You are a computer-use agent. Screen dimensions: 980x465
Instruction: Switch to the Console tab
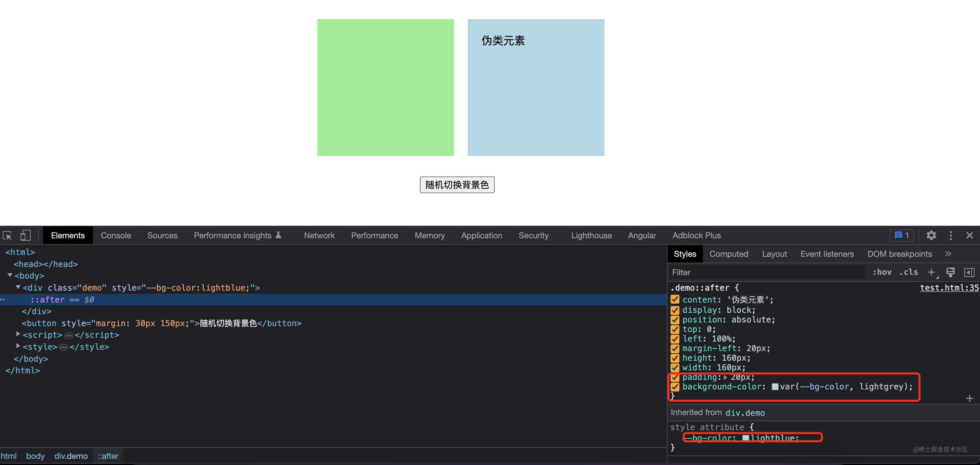116,236
